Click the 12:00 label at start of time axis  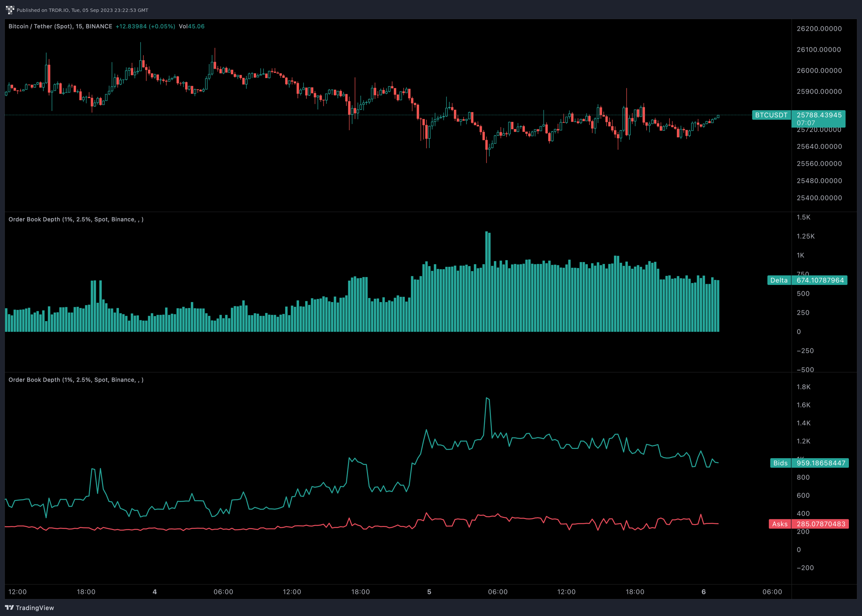point(18,592)
